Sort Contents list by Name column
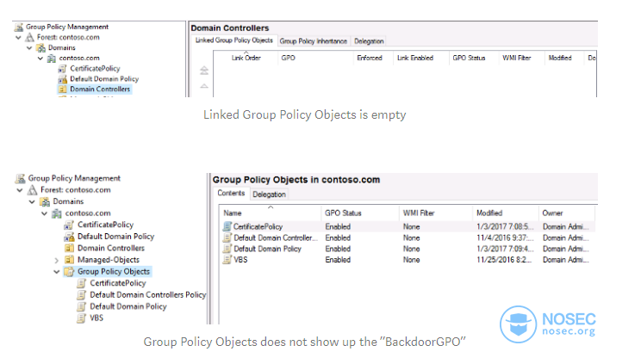 (x=271, y=213)
